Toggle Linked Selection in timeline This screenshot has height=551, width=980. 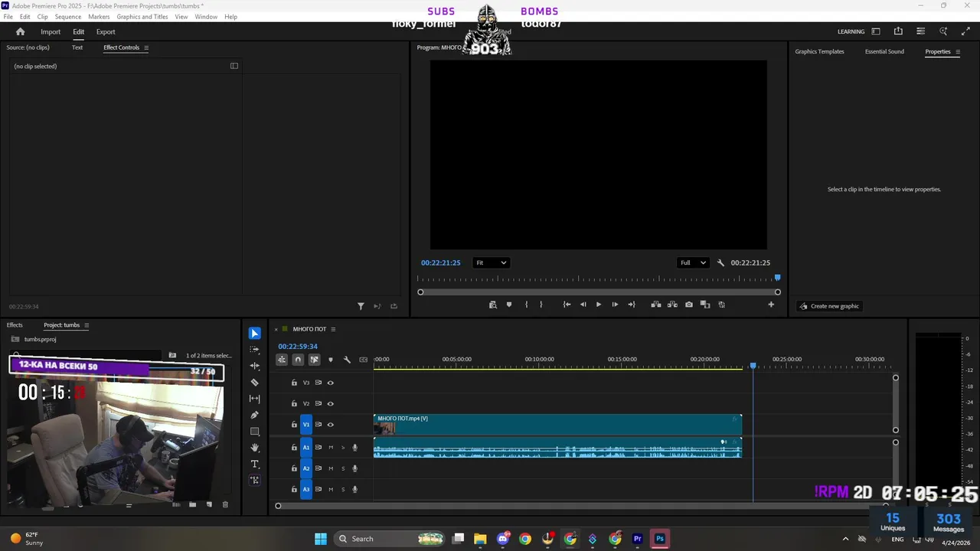click(x=314, y=360)
